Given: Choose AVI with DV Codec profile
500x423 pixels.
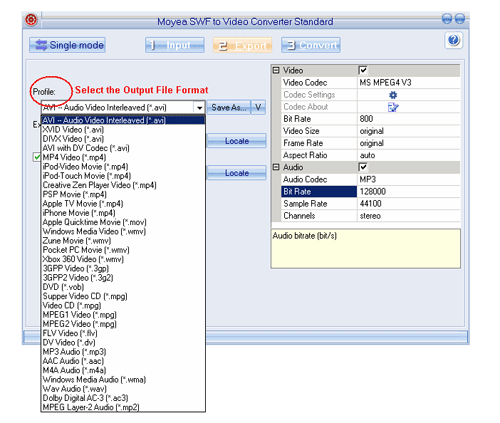Looking at the screenshot, I should [123, 148].
